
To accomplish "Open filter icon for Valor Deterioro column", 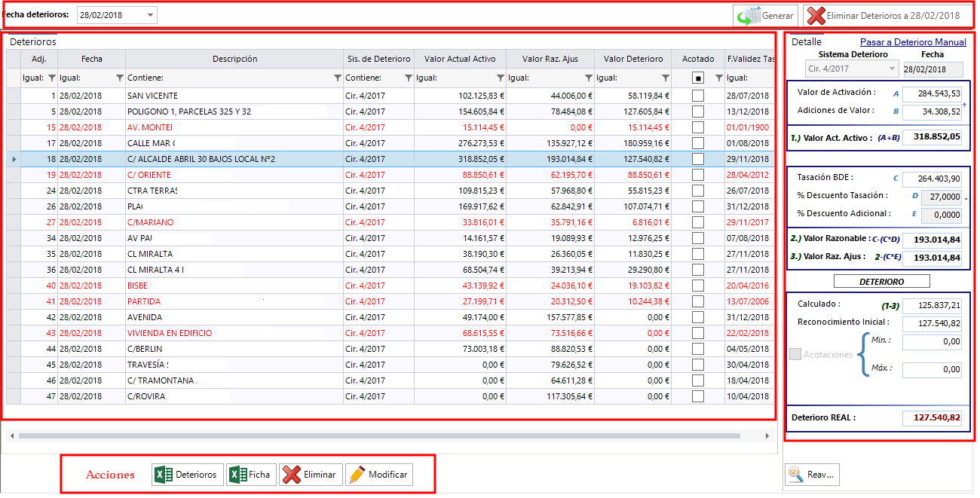I will [x=665, y=78].
